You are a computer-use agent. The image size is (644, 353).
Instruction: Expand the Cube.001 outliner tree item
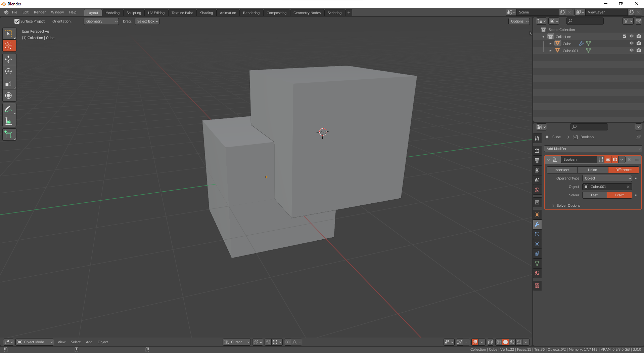(550, 51)
